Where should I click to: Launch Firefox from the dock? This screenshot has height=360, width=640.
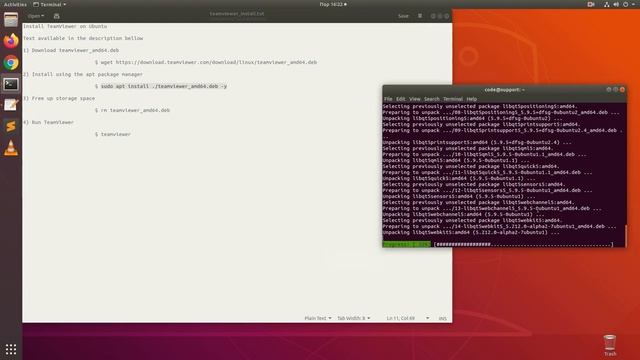pos(11,41)
